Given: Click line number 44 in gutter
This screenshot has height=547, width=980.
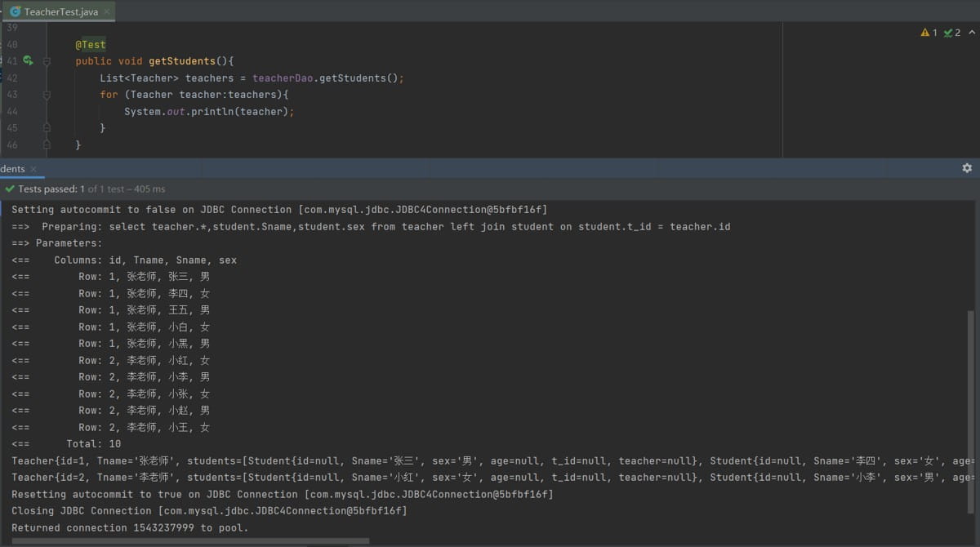Looking at the screenshot, I should [11, 111].
